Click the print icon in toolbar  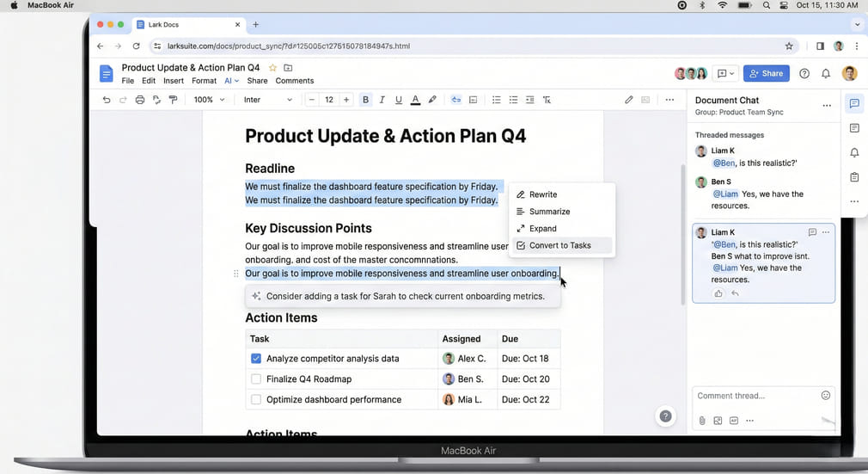click(140, 100)
